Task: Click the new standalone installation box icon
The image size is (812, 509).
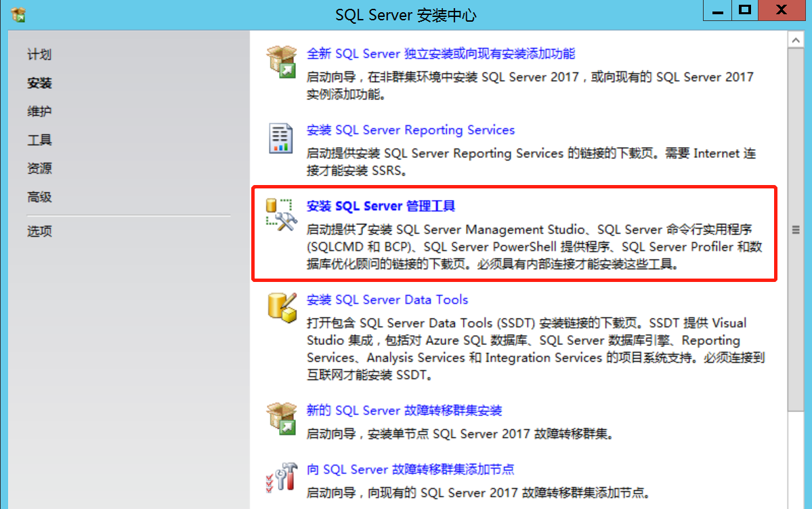Action: pos(282,62)
